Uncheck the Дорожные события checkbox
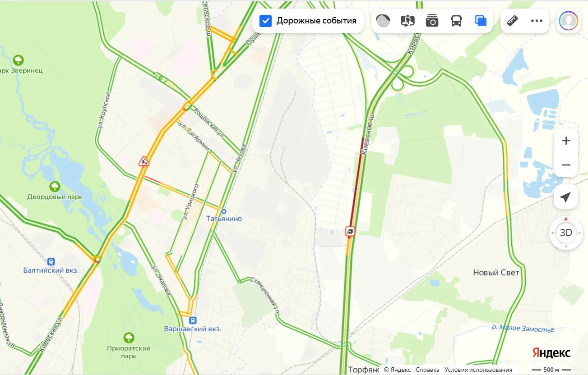This screenshot has height=375, width=588. [x=266, y=21]
